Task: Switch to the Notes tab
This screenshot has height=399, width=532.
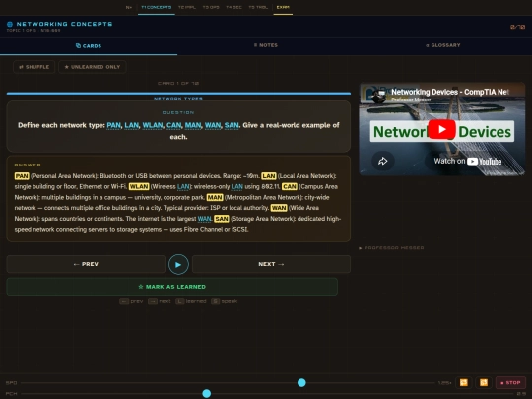Action: click(x=266, y=45)
